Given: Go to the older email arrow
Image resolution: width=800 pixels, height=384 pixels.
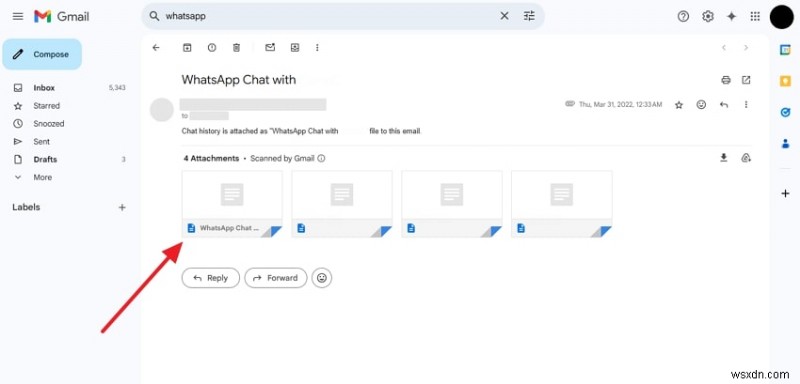Looking at the screenshot, I should click(746, 47).
